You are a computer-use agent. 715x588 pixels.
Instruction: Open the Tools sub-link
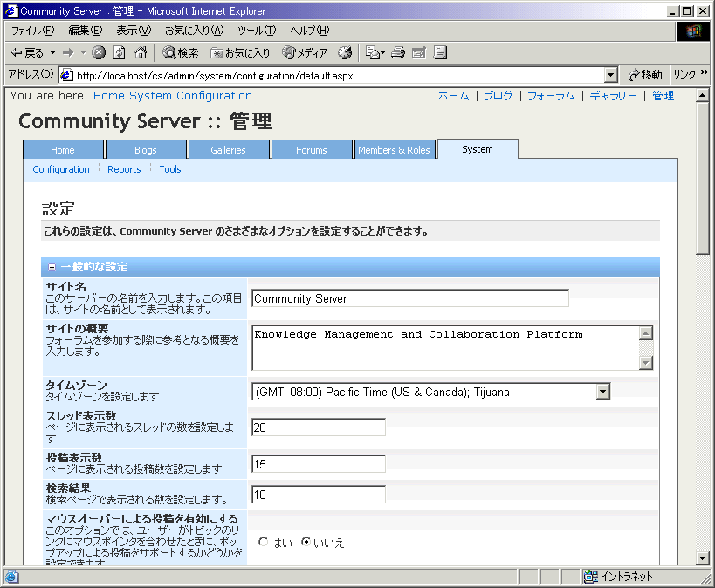(170, 169)
